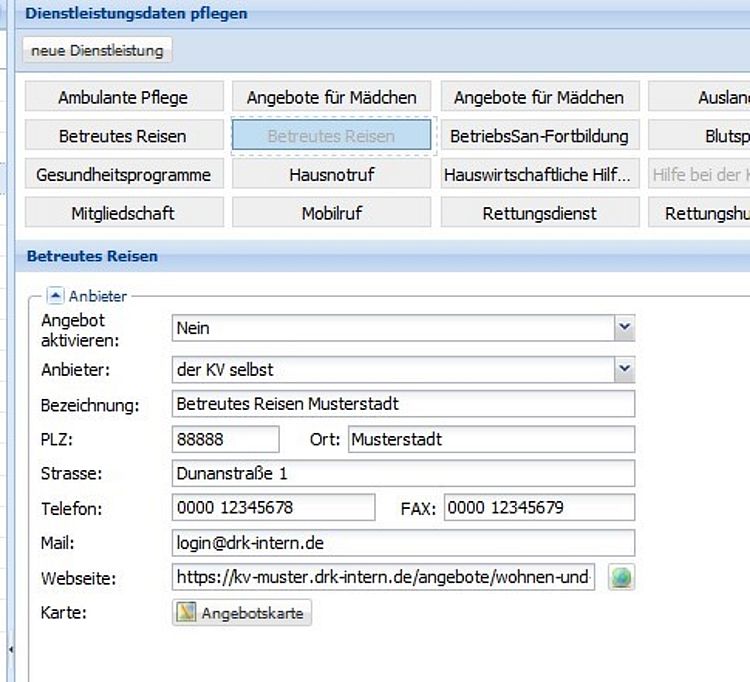
Task: Click the globe icon beside Webseite field
Action: 621,577
